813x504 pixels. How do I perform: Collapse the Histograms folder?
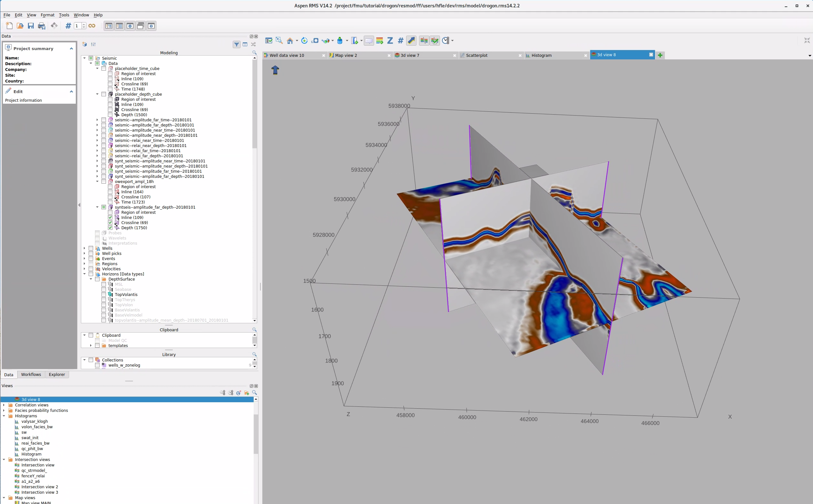coord(4,416)
